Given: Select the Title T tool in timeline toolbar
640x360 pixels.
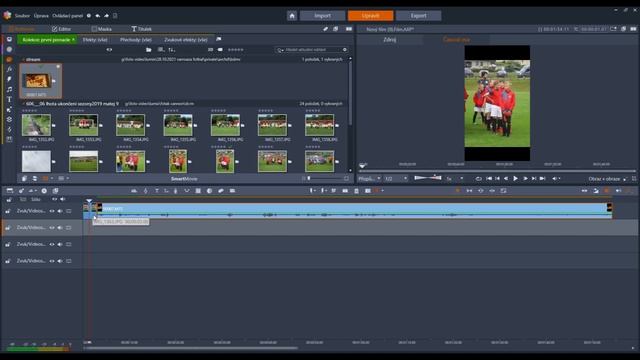Looking at the screenshot, I should pyautogui.click(x=157, y=191).
